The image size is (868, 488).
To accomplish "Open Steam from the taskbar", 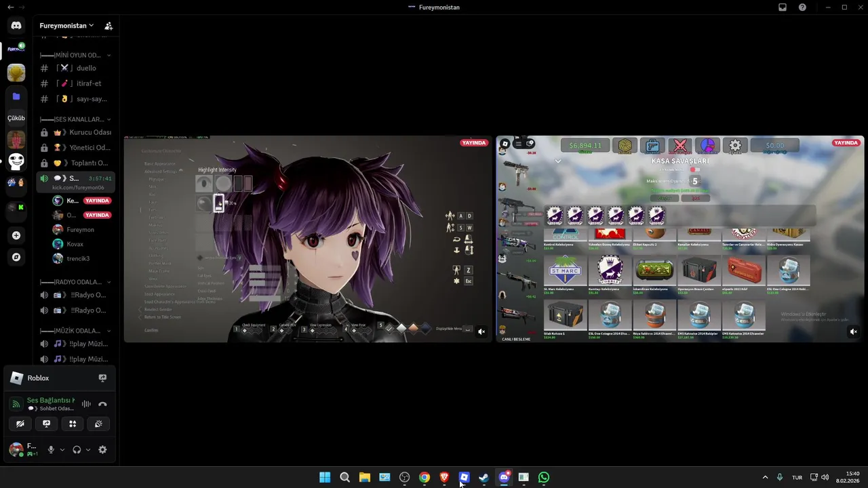I will coord(484,477).
